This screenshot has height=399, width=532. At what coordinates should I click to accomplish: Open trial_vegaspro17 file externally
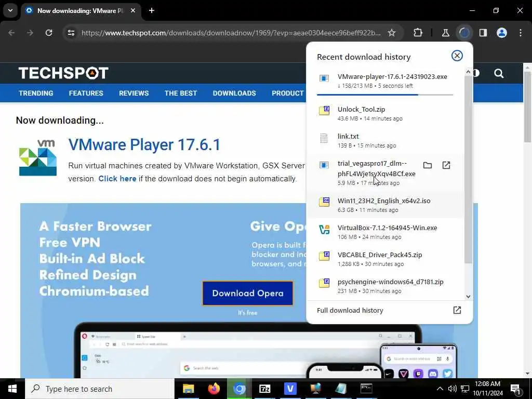pos(446,165)
